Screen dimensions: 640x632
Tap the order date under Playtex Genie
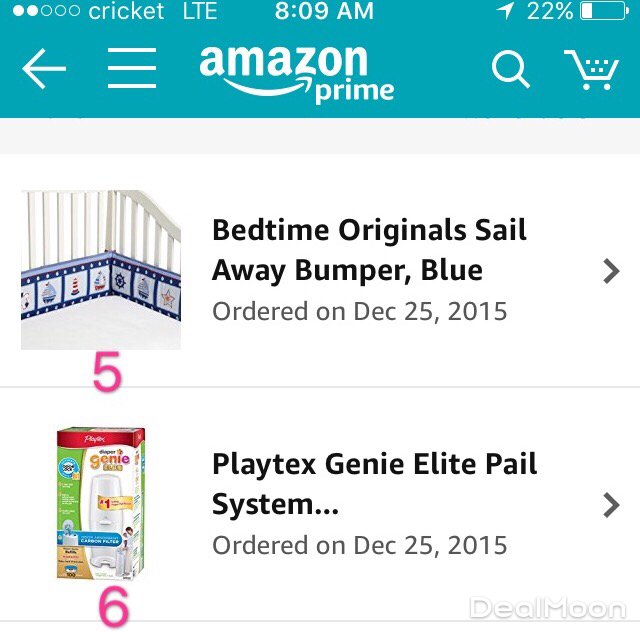(x=360, y=546)
